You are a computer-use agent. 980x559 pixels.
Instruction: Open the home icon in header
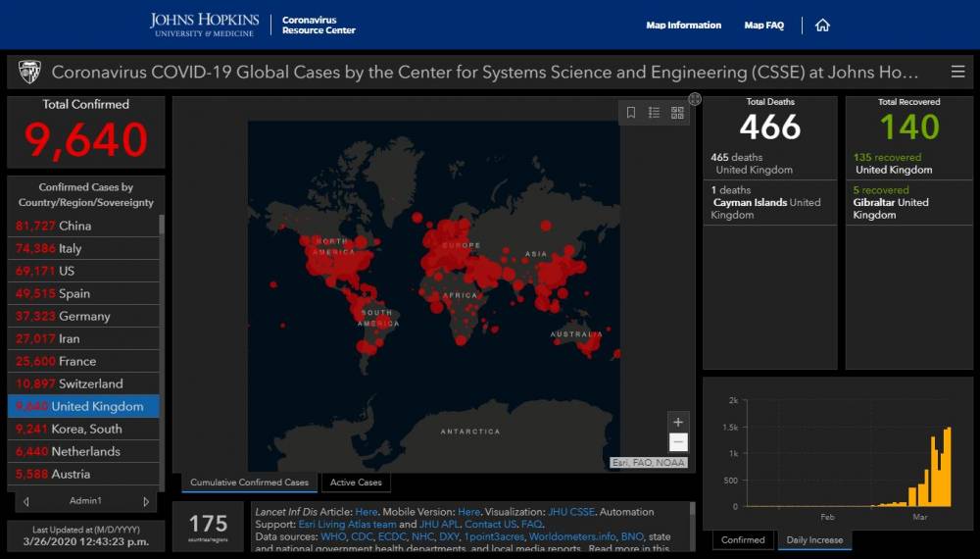(822, 25)
